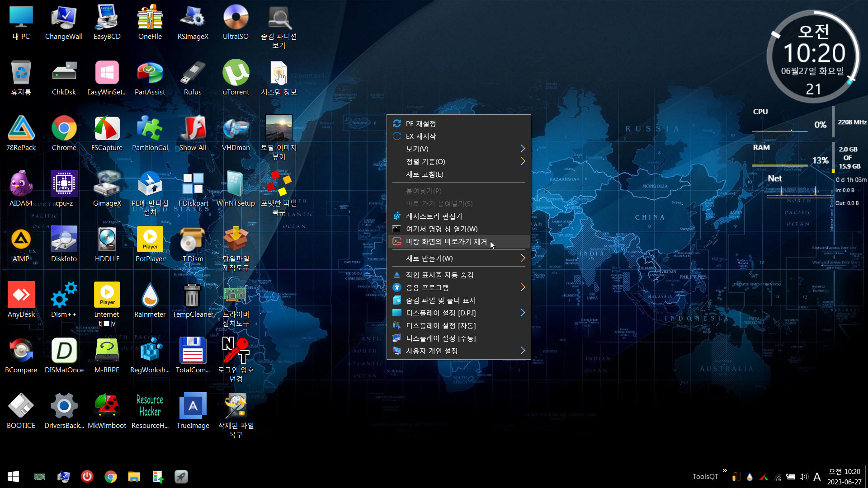Viewport: 868px width, 488px height.
Task: Select the DISMatOnce desktop icon
Action: coord(64,356)
